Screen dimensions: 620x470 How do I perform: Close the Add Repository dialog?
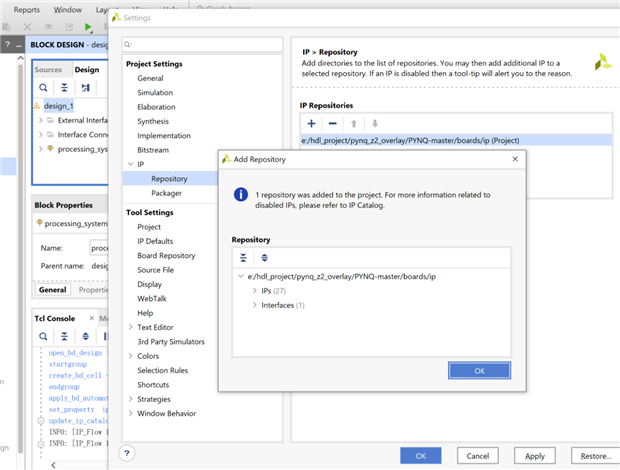click(x=515, y=159)
